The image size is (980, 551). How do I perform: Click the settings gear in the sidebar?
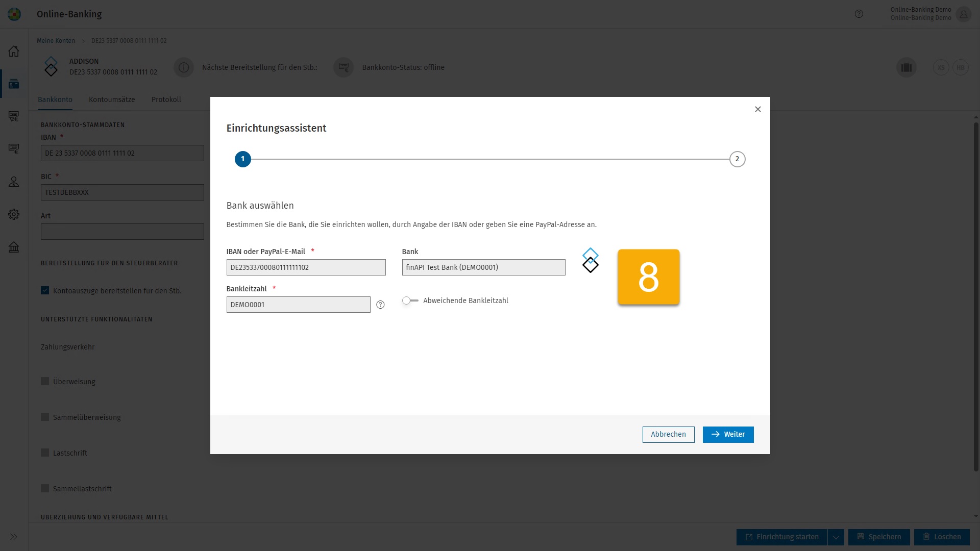click(14, 214)
